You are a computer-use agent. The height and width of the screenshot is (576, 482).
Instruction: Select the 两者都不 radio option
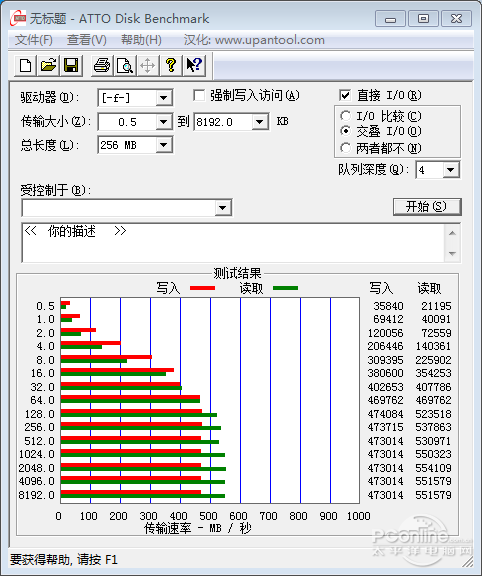click(x=345, y=148)
